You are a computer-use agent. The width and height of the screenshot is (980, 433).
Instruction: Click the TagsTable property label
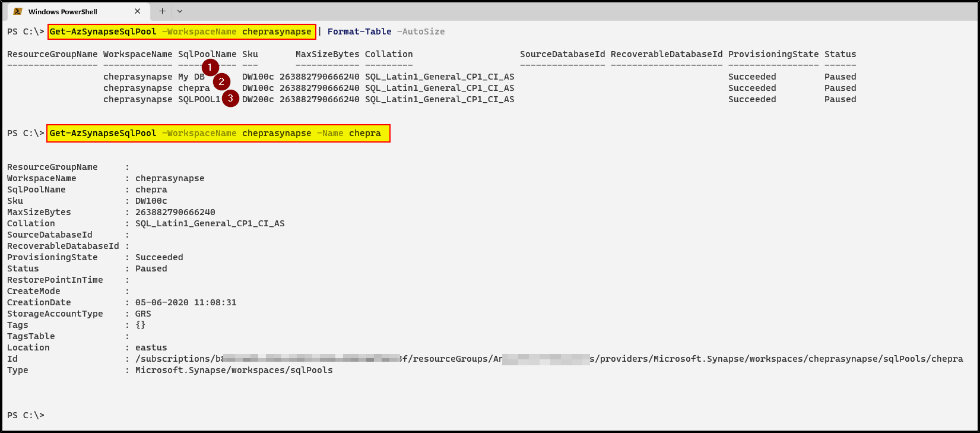click(x=31, y=336)
